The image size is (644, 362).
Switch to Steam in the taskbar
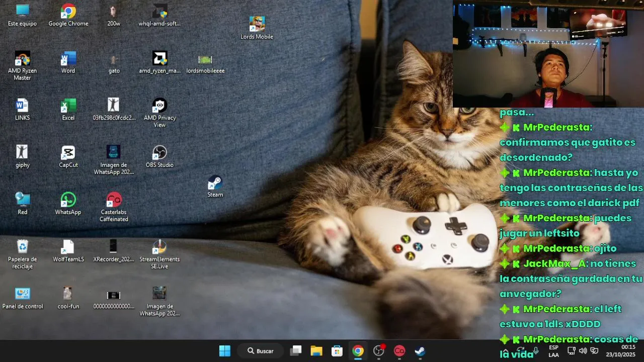pos(420,351)
